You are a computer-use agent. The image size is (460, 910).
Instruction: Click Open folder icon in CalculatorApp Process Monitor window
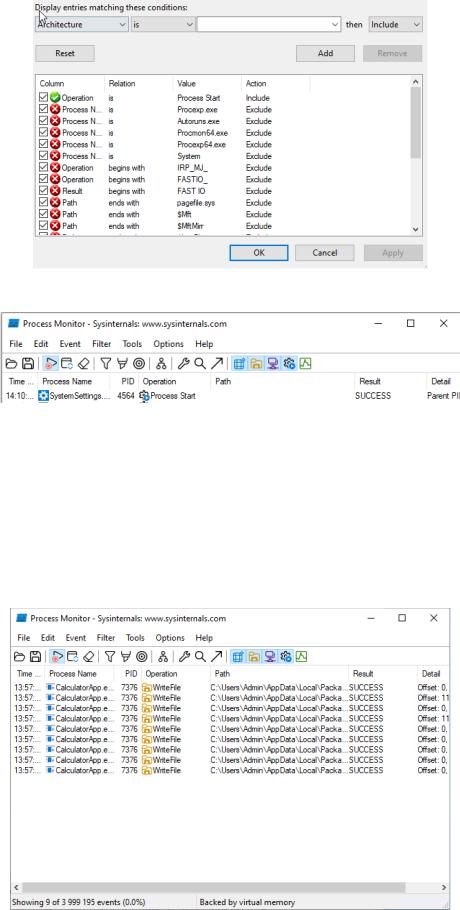19,656
